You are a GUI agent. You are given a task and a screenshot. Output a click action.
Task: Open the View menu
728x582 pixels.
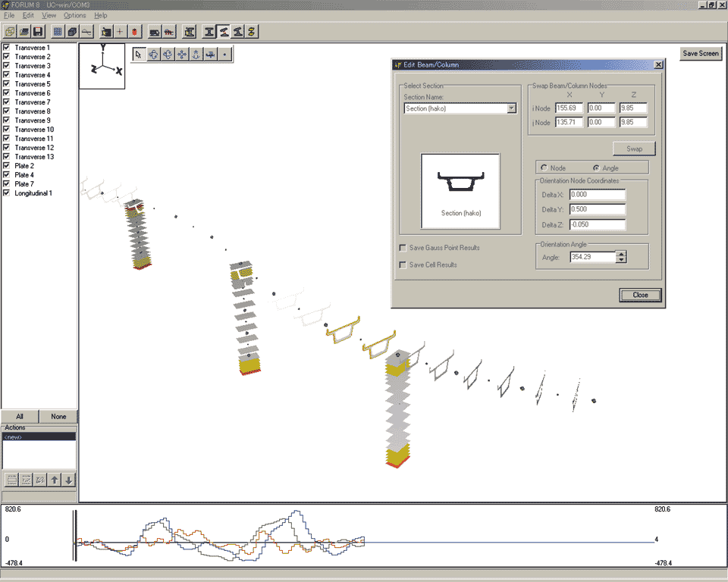[x=49, y=15]
